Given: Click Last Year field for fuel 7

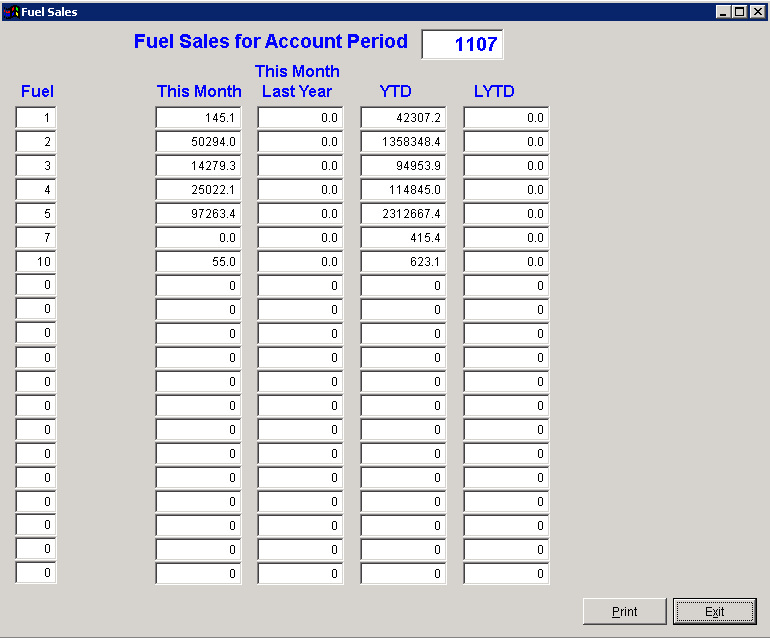Looking at the screenshot, I should (x=300, y=238).
